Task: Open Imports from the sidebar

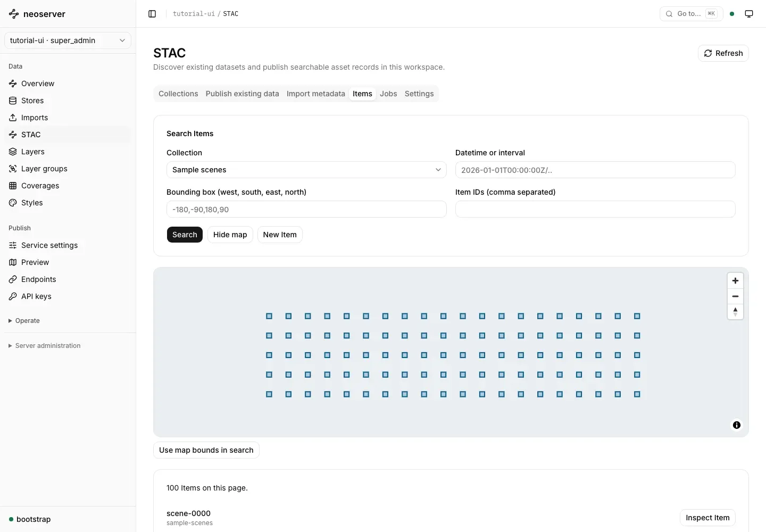Action: [x=68, y=118]
